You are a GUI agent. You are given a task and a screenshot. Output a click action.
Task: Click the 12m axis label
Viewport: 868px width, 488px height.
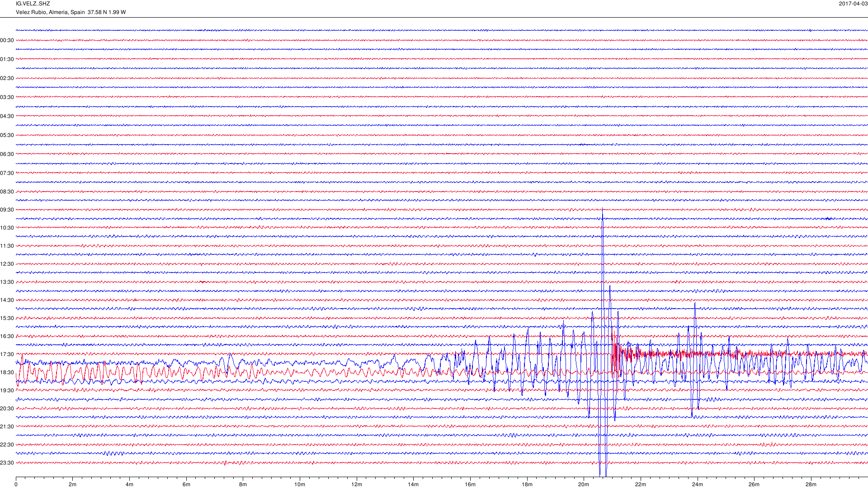[x=357, y=484]
